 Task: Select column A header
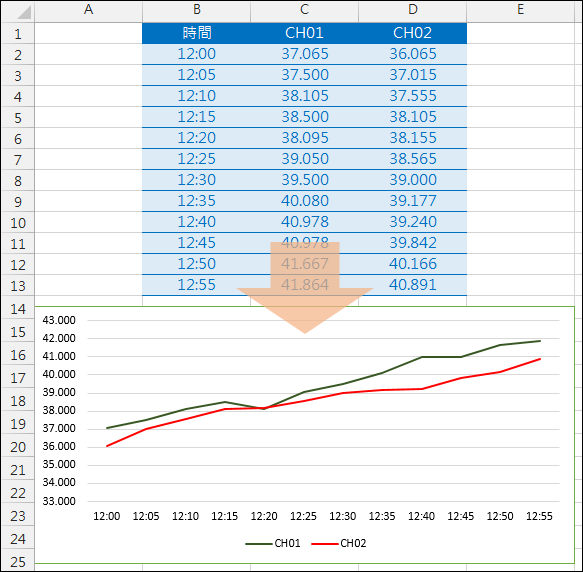pyautogui.click(x=88, y=10)
